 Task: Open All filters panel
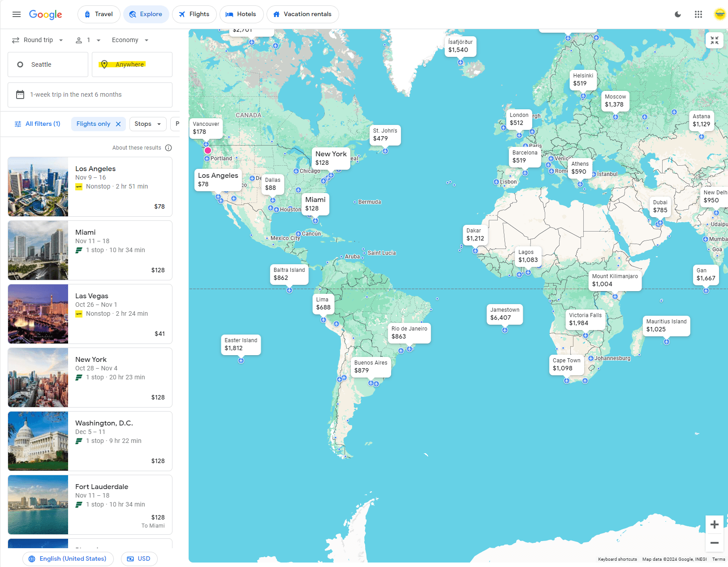tap(37, 124)
